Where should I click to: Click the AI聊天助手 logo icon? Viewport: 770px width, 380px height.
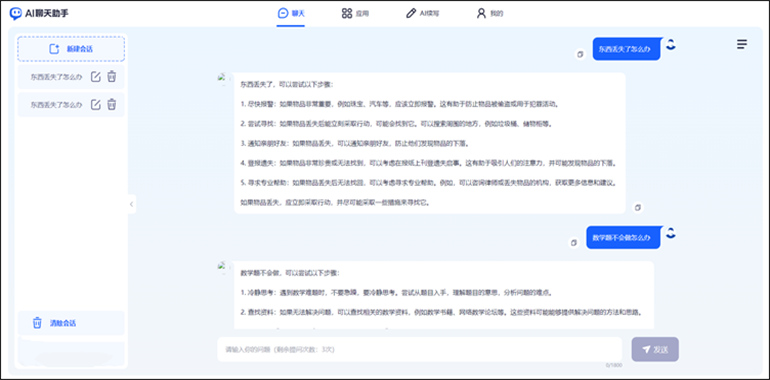[x=16, y=13]
